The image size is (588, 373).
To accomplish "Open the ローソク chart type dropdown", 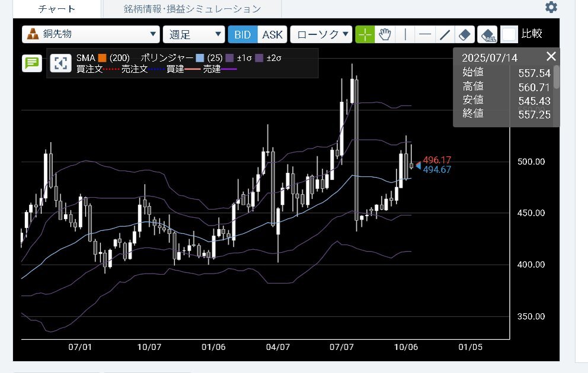I will click(x=321, y=34).
